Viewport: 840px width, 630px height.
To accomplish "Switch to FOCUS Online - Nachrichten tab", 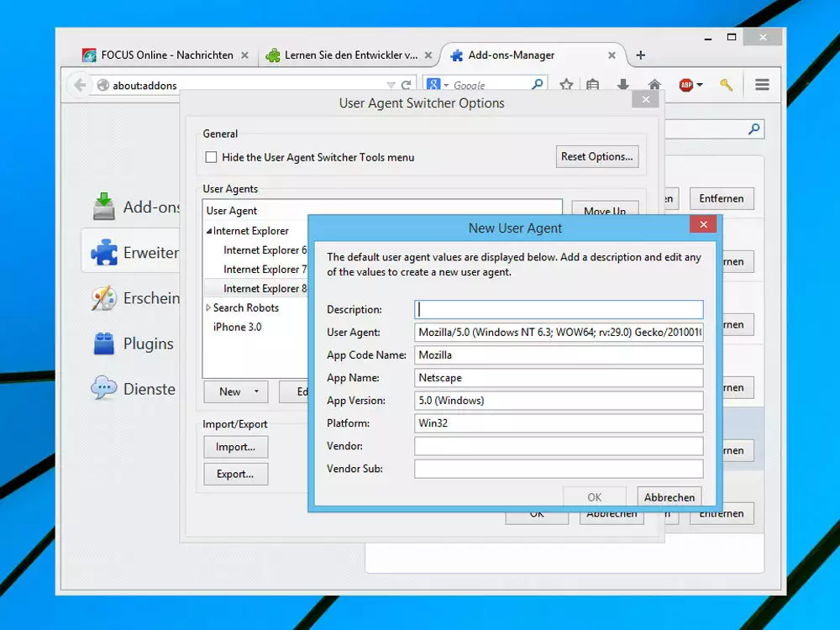I will point(158,55).
